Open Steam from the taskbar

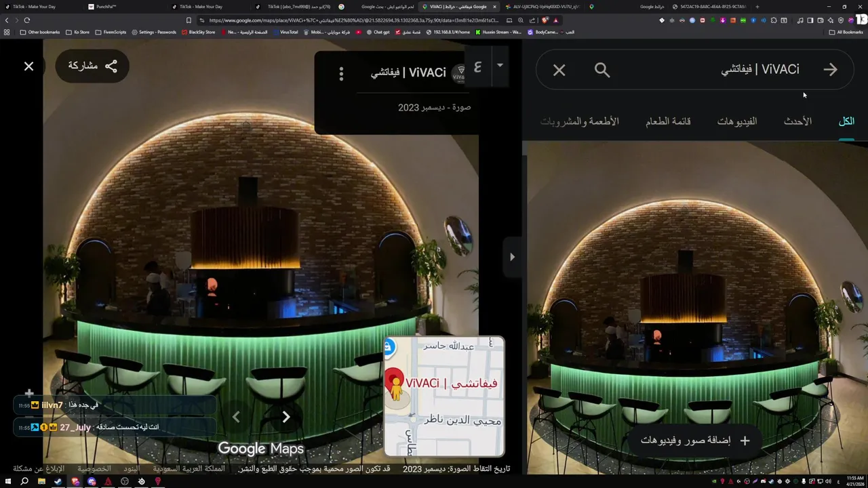[x=58, y=481]
